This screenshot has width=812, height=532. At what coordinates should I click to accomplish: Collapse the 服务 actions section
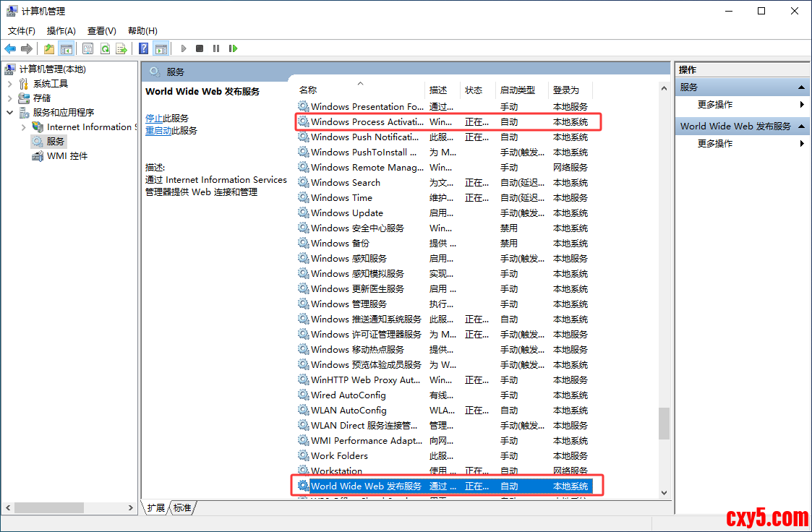(x=802, y=87)
